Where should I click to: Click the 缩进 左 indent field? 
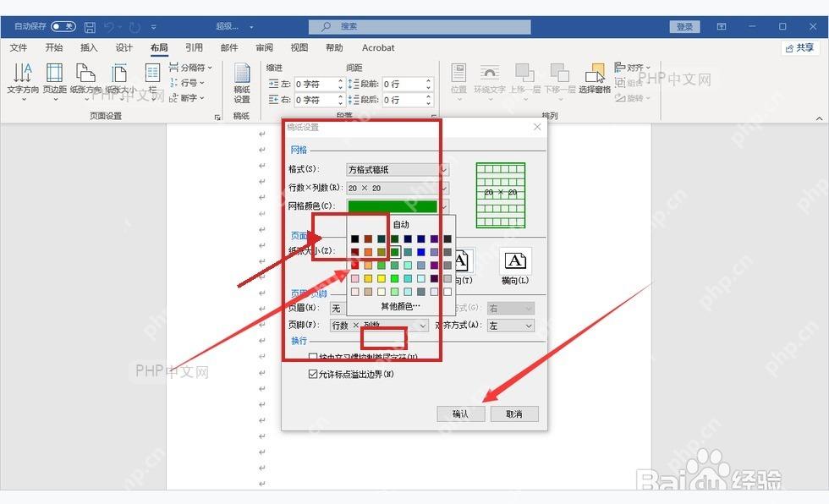(x=320, y=84)
